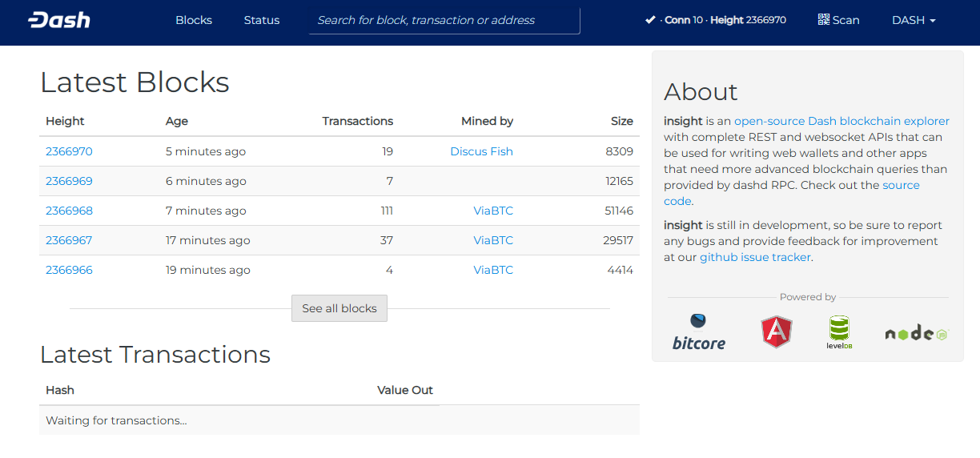Viewport: 980px width, 458px height.
Task: Open block 2366966
Action: coord(69,270)
